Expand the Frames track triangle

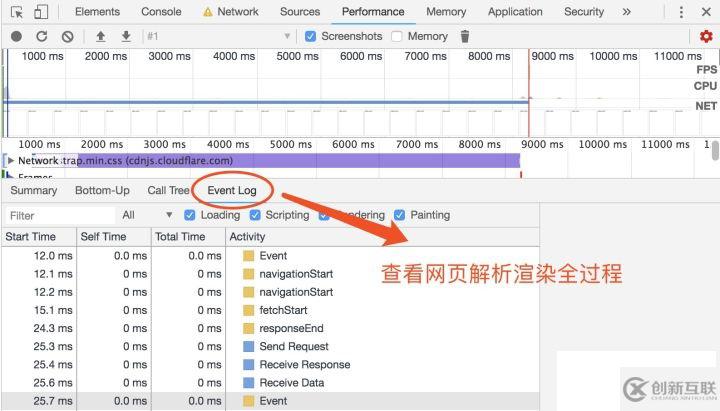[10, 175]
